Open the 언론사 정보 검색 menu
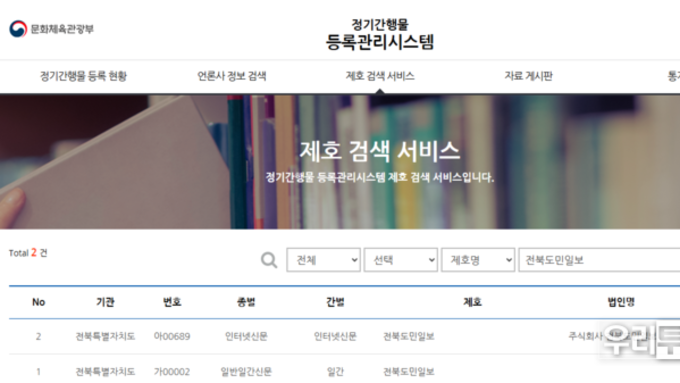 tap(232, 76)
